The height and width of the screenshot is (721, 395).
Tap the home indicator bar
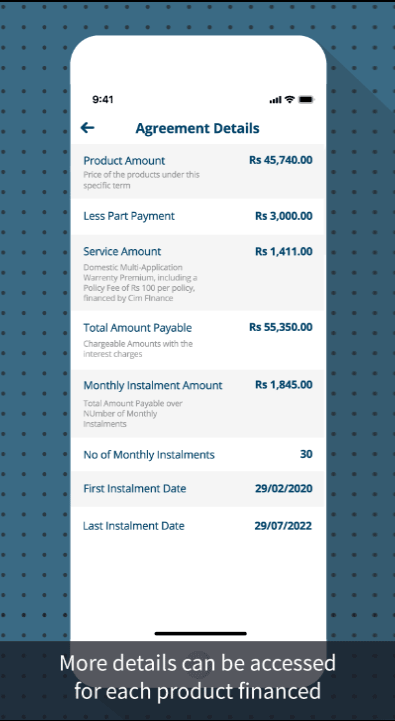(200, 633)
